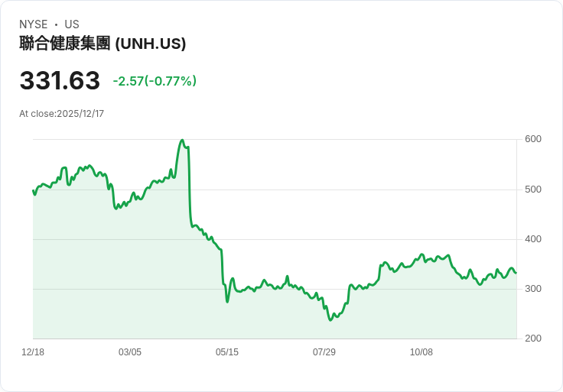Click the US market label

(x=72, y=24)
